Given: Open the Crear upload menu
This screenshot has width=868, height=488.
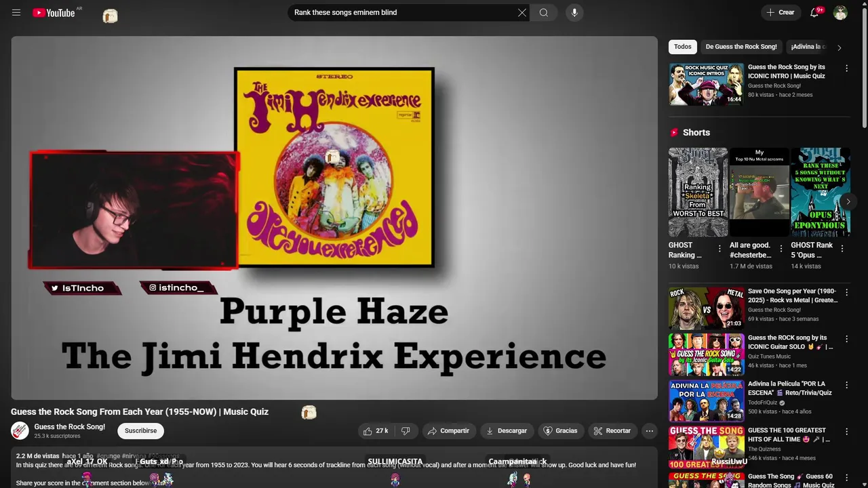Looking at the screenshot, I should click(781, 12).
